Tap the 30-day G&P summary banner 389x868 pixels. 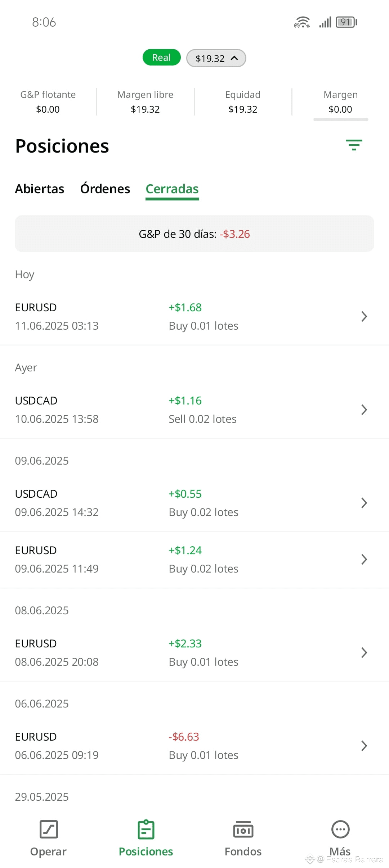pos(194,234)
